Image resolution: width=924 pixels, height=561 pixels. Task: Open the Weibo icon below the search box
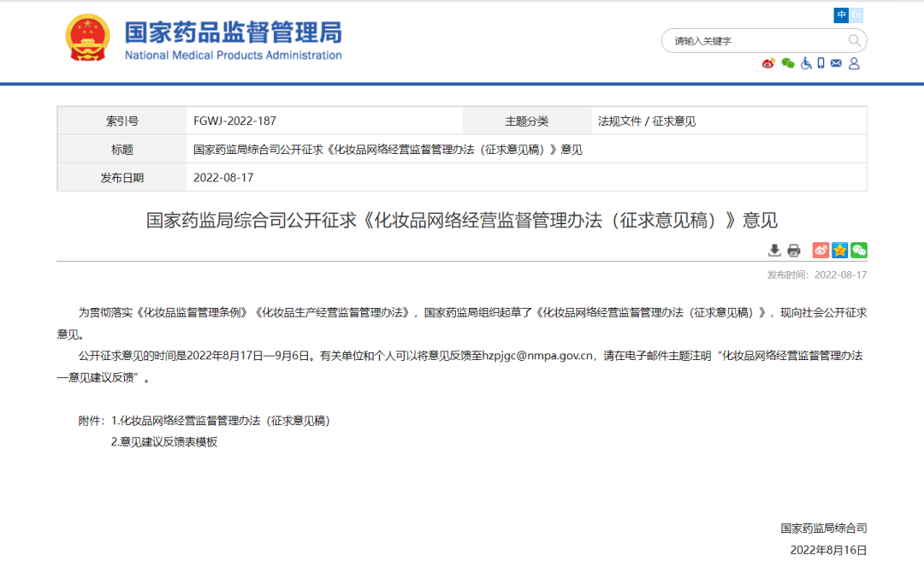[768, 63]
